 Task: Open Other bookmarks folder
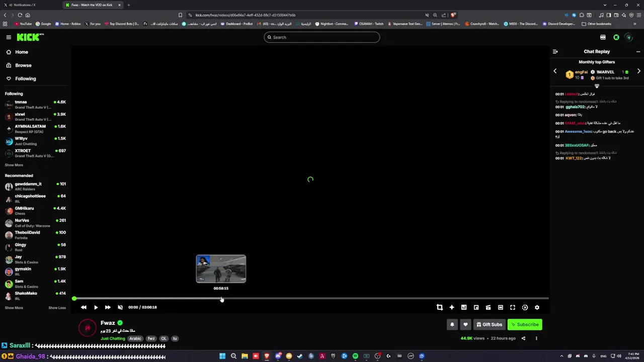pyautogui.click(x=596, y=24)
